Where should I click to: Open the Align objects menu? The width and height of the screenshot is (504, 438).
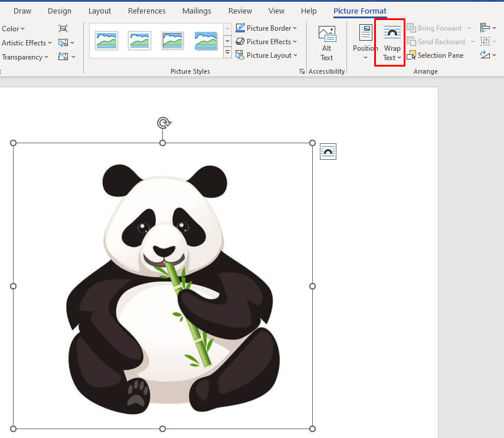[x=487, y=28]
